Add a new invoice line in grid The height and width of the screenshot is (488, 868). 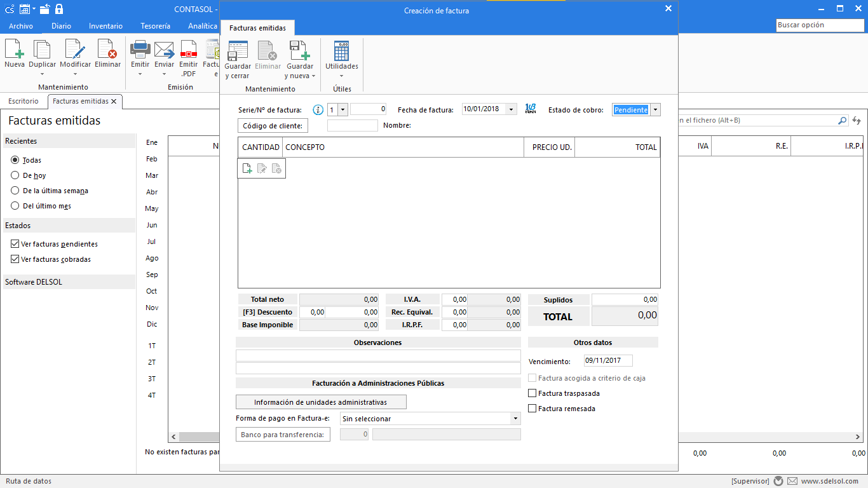pyautogui.click(x=247, y=168)
